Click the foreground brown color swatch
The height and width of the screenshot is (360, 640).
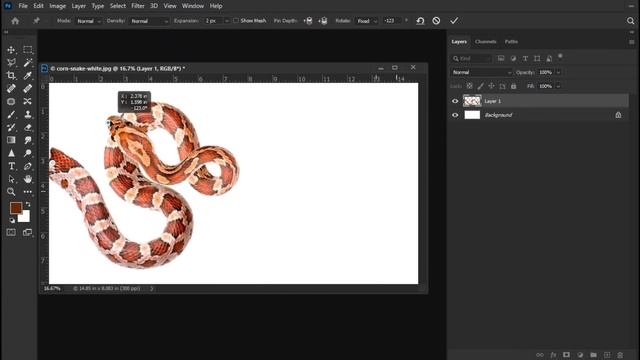click(16, 208)
